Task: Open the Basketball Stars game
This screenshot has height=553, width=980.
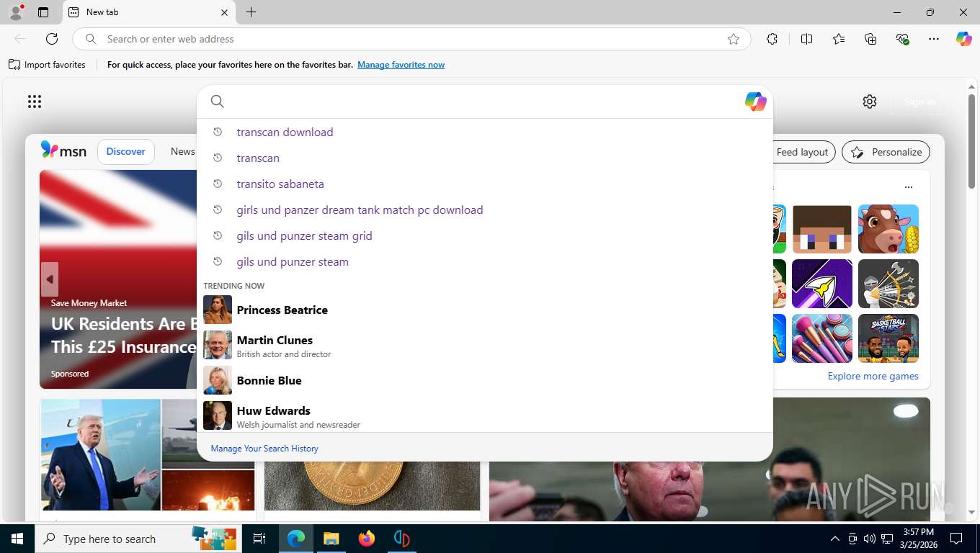Action: pos(888,338)
